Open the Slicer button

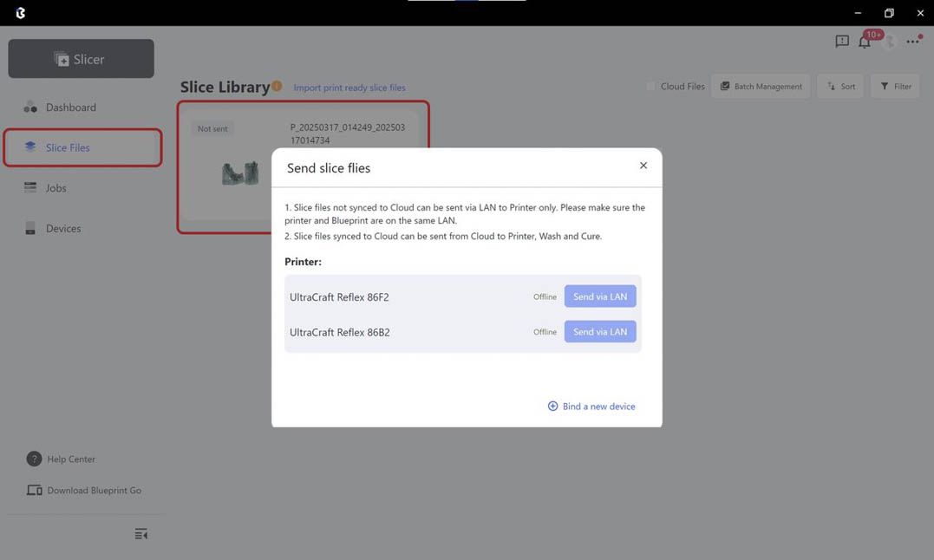pos(81,59)
